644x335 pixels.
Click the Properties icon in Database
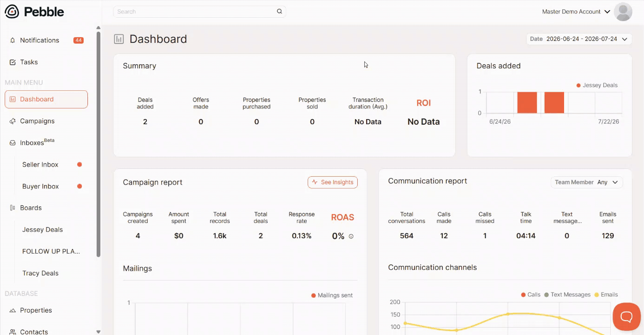pyautogui.click(x=13, y=310)
